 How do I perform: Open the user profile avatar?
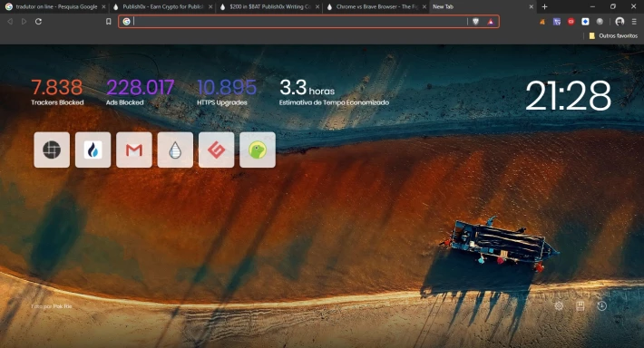pyautogui.click(x=620, y=22)
